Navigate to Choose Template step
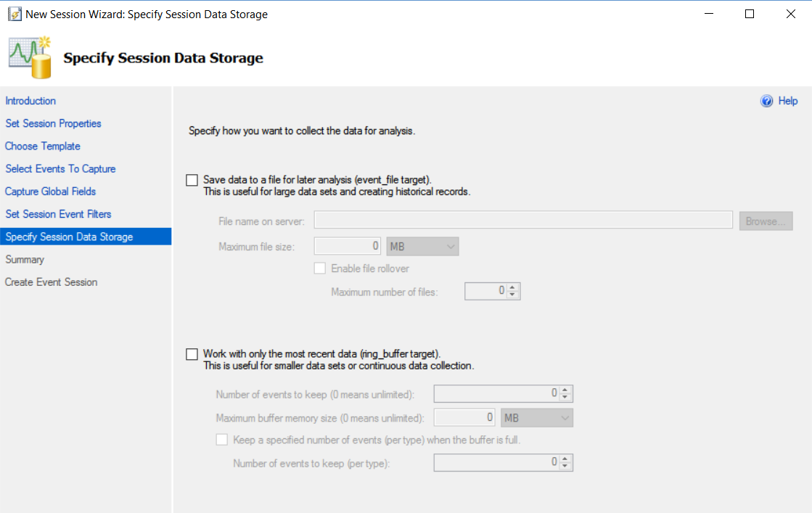 tap(43, 146)
